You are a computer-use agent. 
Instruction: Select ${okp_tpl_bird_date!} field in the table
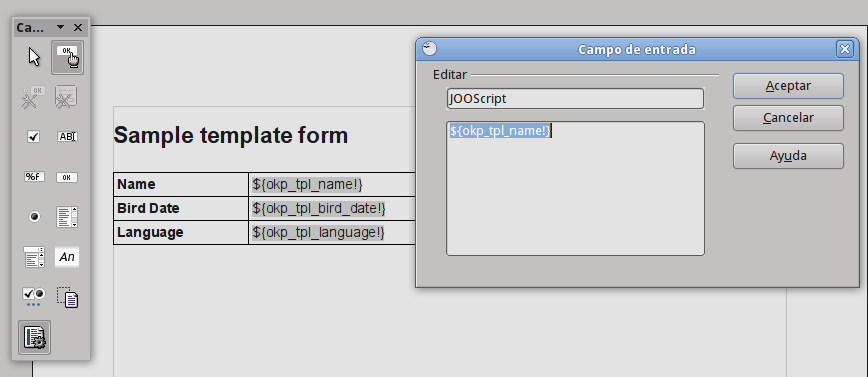319,208
